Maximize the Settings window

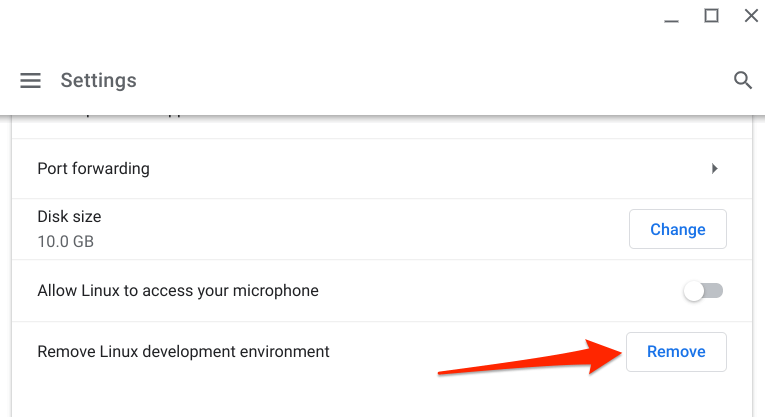coord(711,15)
